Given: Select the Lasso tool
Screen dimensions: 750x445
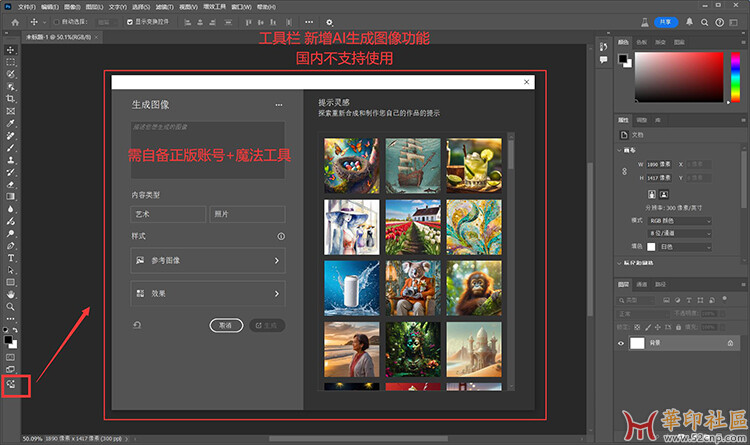Looking at the screenshot, I should coord(11,74).
